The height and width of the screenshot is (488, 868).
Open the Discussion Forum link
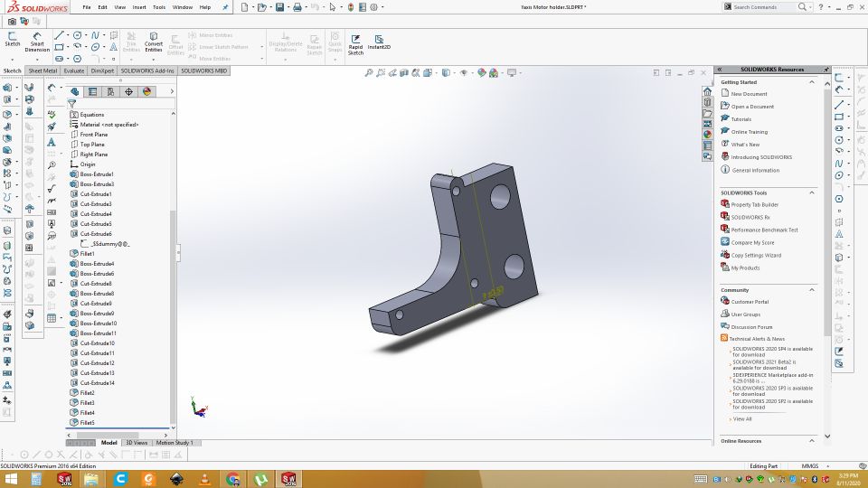[751, 327]
